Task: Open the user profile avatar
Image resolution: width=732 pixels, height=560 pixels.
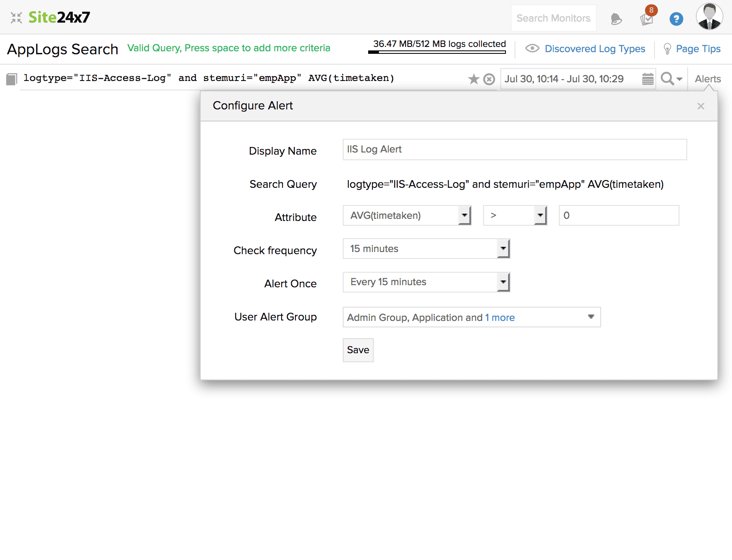Action: pos(709,17)
